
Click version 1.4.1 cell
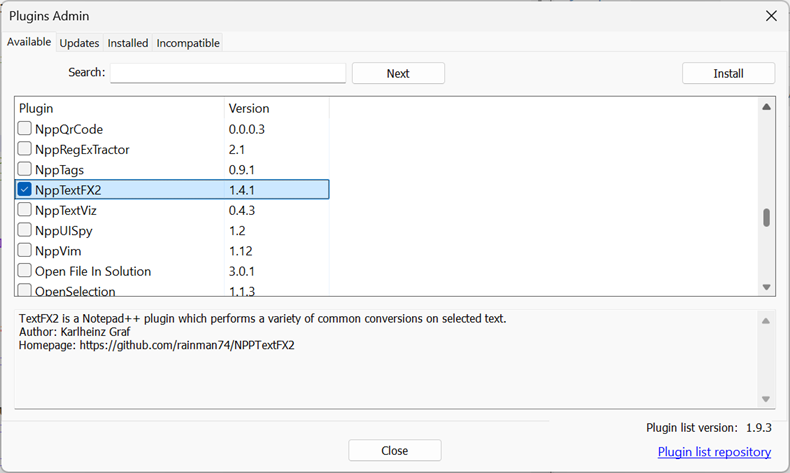[241, 190]
